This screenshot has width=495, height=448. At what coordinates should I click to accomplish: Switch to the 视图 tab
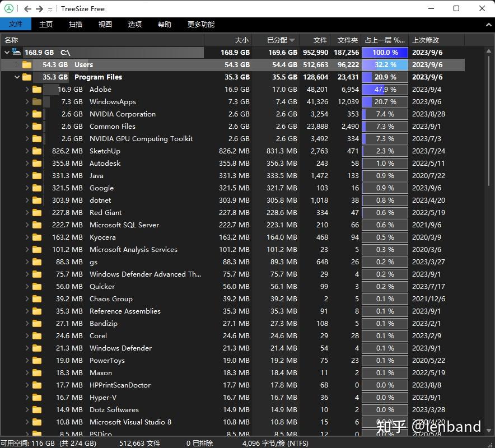[x=105, y=24]
